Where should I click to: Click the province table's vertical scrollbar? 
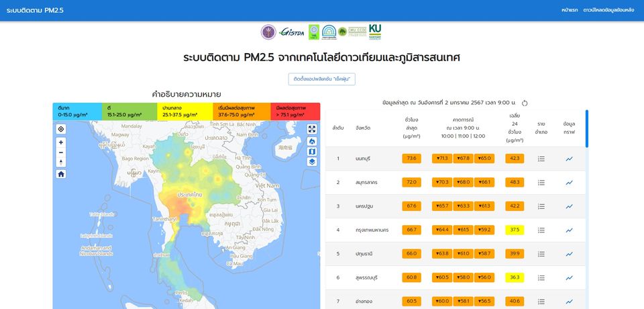587,129
